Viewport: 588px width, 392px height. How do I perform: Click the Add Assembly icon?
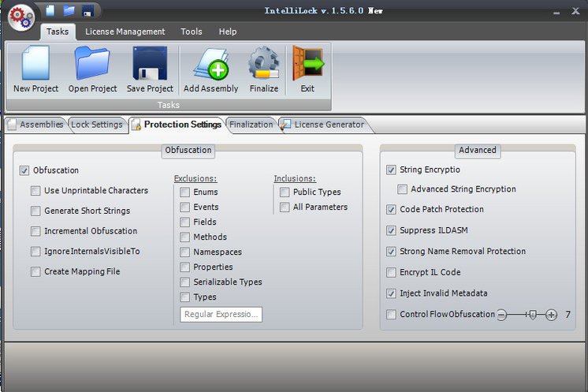210,64
